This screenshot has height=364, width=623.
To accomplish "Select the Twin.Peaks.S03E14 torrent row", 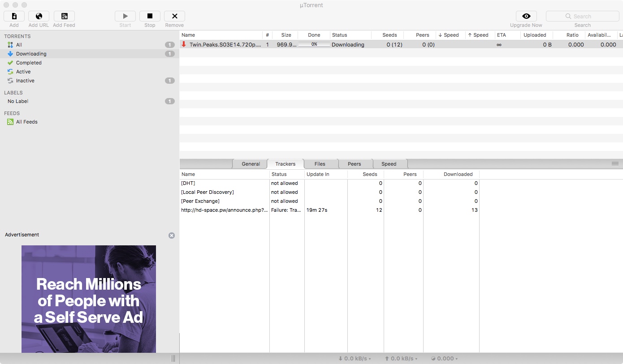I will click(401, 44).
